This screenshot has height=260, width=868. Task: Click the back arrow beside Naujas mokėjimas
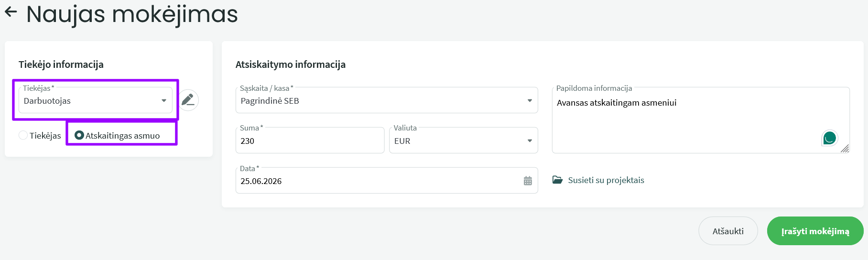tap(11, 12)
